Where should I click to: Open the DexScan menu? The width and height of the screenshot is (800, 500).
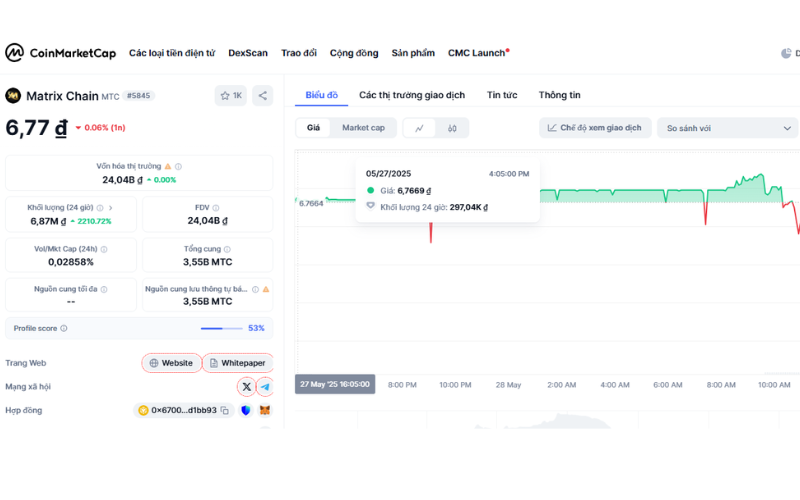pos(248,53)
